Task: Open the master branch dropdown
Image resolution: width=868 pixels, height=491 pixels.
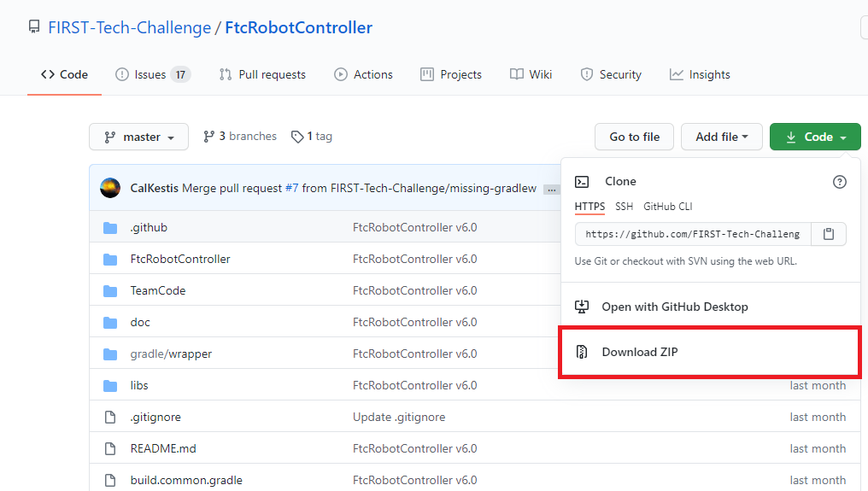Action: pyautogui.click(x=139, y=137)
